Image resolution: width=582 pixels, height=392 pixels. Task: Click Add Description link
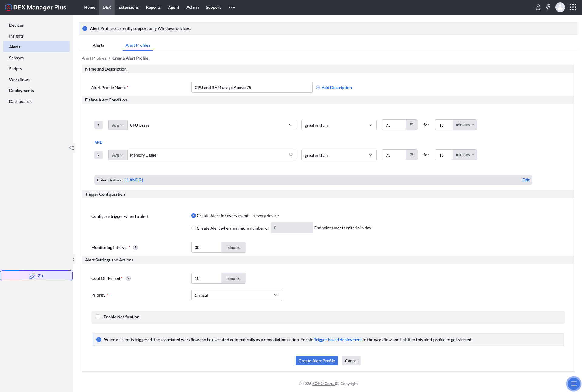pos(336,88)
